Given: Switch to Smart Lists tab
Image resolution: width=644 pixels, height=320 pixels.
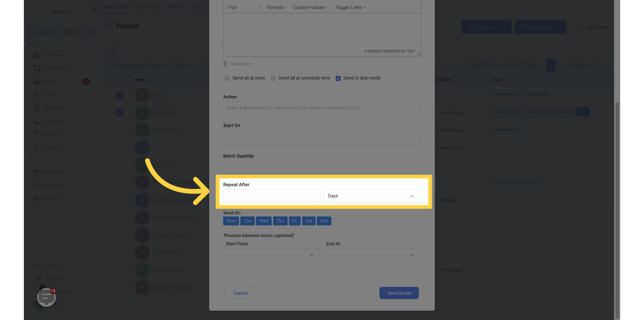Looking at the screenshot, I should [114, 7].
